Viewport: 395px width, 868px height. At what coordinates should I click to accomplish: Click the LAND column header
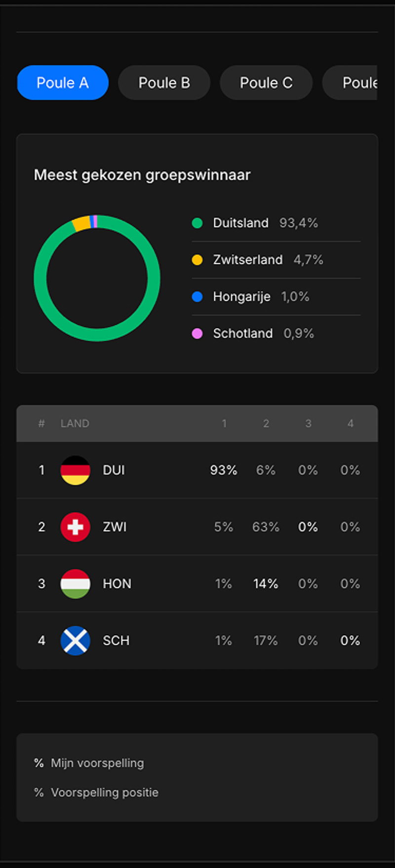pyautogui.click(x=75, y=423)
